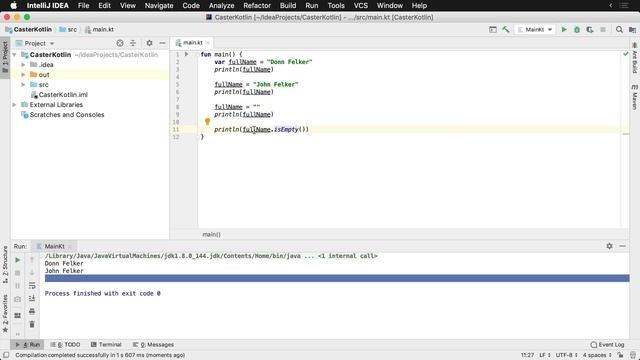Click the intention lightbulb on line 10
Viewport: 640px width, 360px height.
[207, 121]
